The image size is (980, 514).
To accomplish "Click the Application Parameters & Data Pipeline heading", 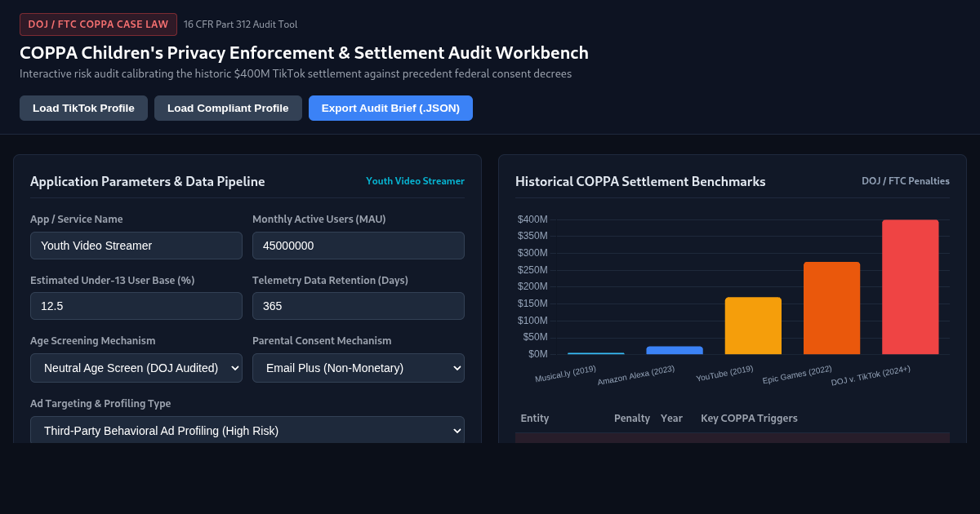I will [x=147, y=181].
